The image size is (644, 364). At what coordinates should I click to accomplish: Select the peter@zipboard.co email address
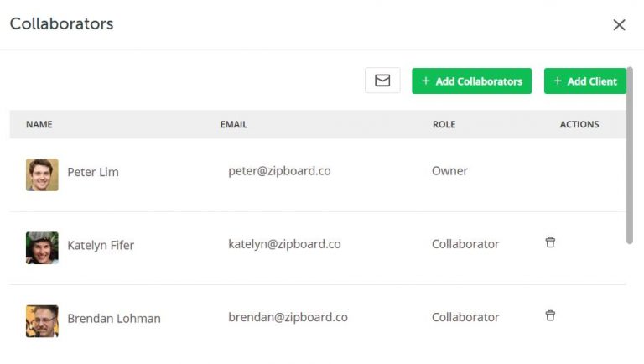tap(279, 171)
